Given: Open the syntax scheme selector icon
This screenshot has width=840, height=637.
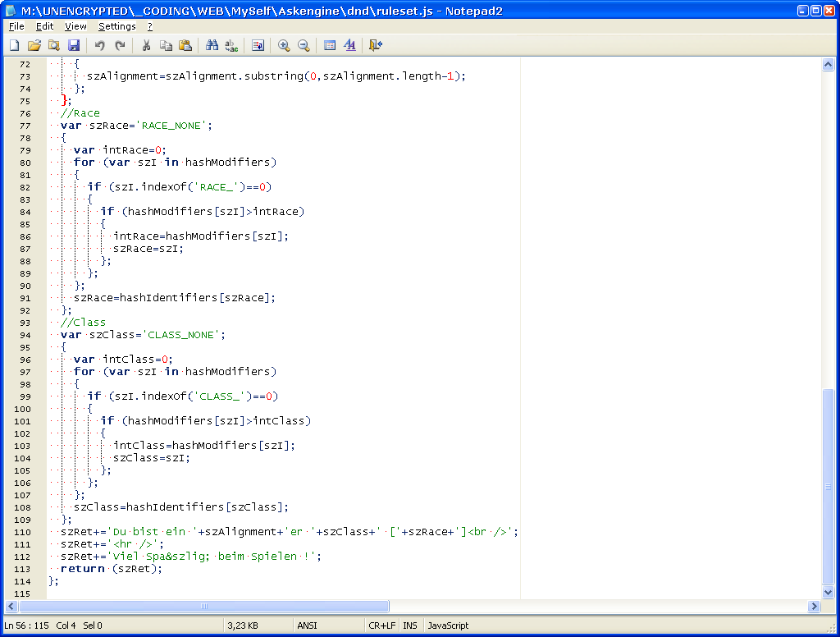Looking at the screenshot, I should click(x=330, y=46).
